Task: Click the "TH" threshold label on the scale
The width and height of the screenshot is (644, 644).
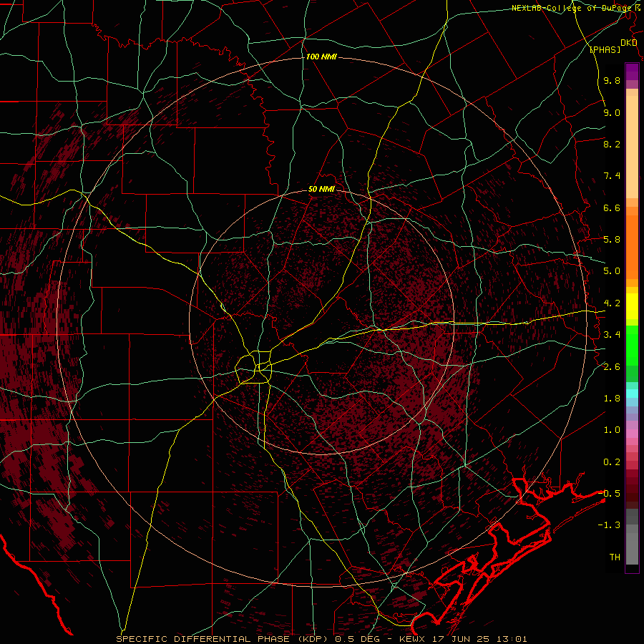Action: (x=615, y=557)
